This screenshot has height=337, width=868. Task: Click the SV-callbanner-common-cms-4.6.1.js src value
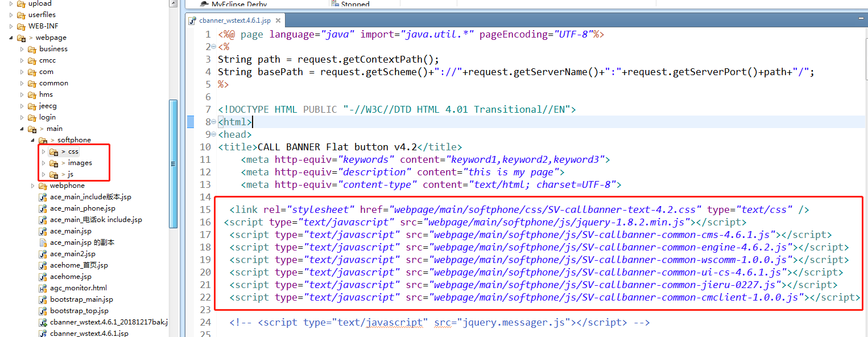[603, 235]
